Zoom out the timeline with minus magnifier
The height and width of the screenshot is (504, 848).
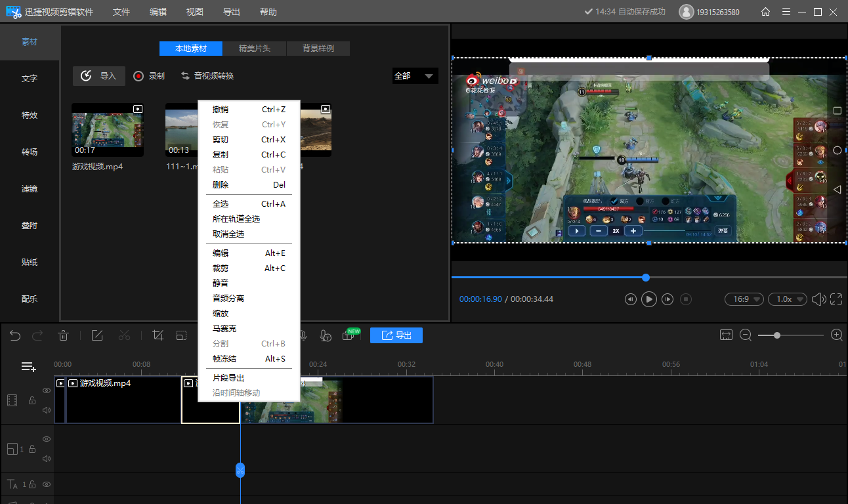pos(746,335)
